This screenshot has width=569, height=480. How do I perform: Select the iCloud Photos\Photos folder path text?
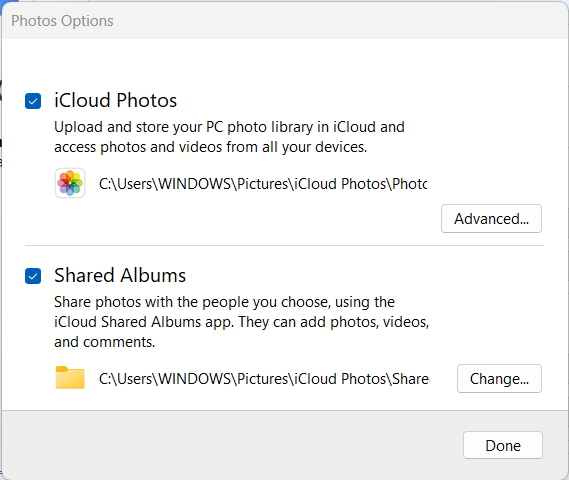tap(263, 184)
